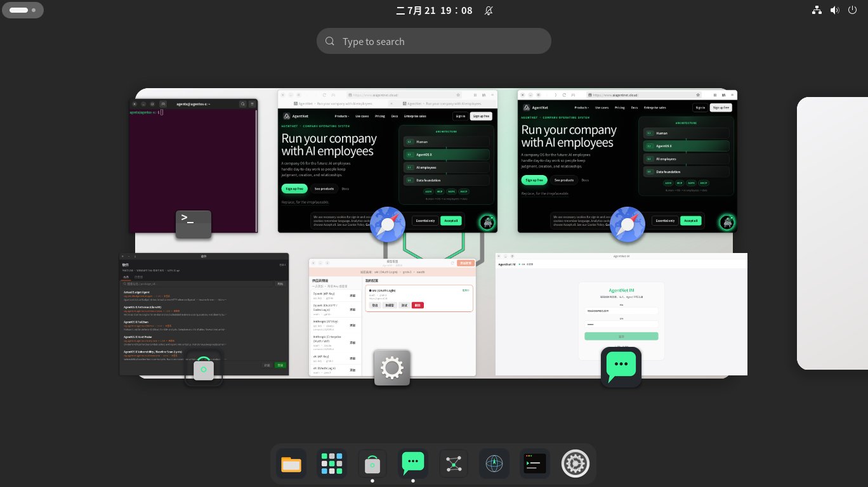Viewport: 868px width, 487px height.
Task: Select AgentOS X card in left browser window
Action: (446, 155)
